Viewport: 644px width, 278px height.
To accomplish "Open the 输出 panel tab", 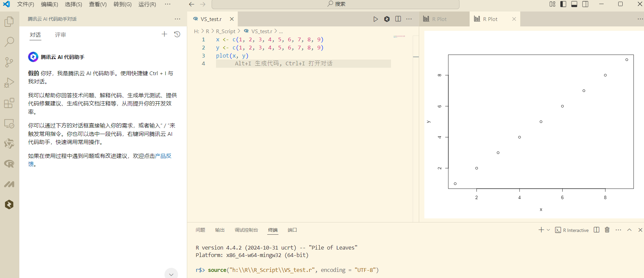I will pos(220,230).
